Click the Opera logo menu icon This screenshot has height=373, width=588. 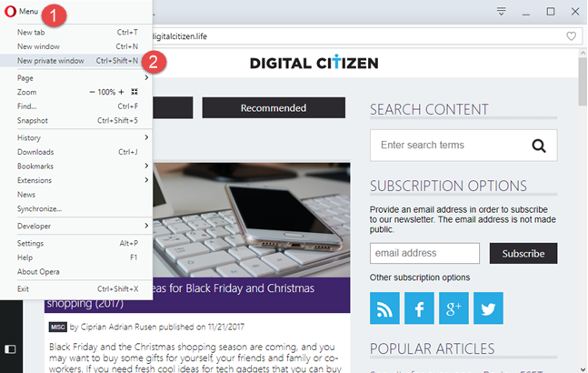[x=10, y=11]
